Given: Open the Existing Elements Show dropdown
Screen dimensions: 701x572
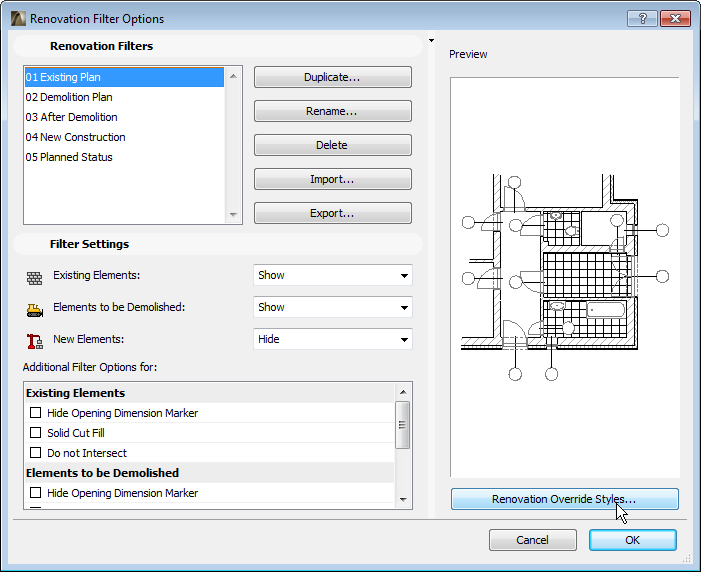Looking at the screenshot, I should [333, 275].
